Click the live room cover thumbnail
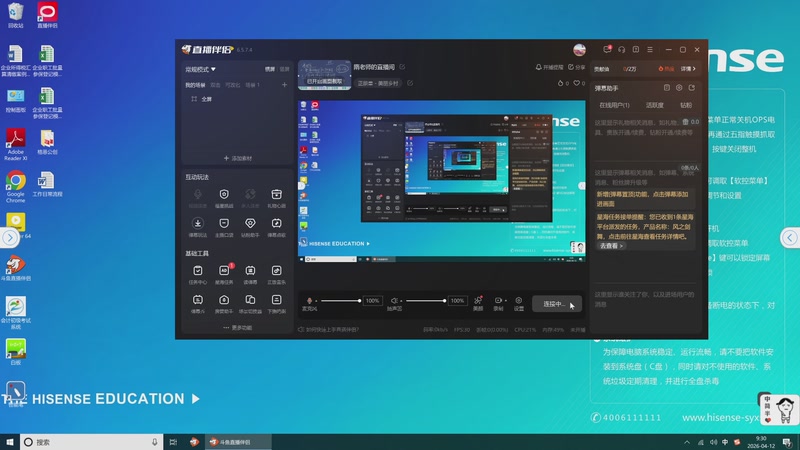Viewport: 800px width, 450px height. pos(324,76)
